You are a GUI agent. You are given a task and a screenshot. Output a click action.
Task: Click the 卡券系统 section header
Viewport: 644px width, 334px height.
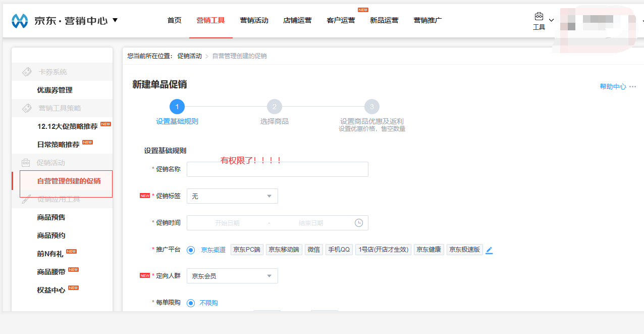[62, 72]
